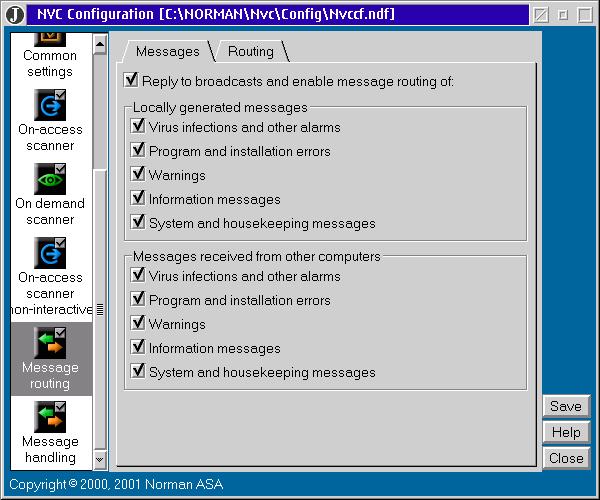
Task: Uncheck local Warnings checkbox
Action: 138,174
